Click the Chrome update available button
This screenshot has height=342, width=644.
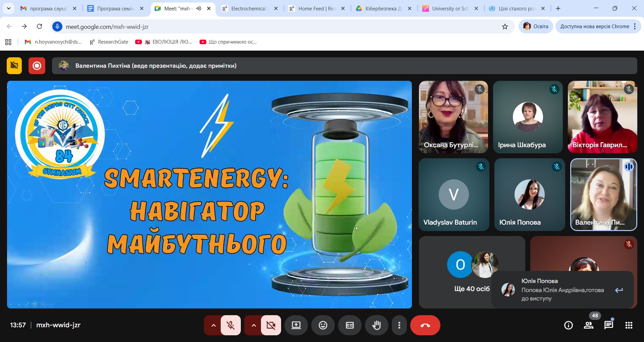(594, 26)
